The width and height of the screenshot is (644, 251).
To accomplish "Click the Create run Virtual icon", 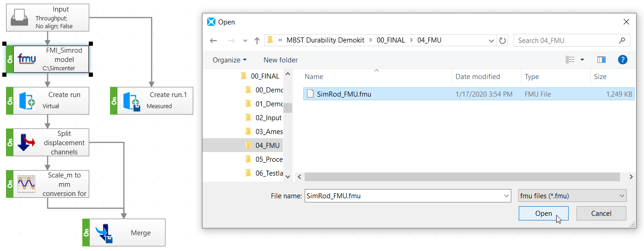I will [x=27, y=101].
